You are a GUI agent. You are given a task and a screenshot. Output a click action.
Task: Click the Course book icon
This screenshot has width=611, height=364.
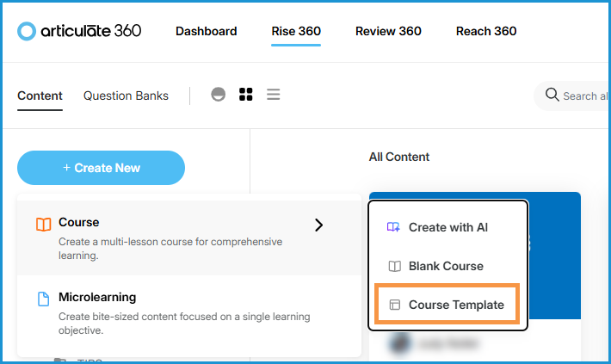44,224
